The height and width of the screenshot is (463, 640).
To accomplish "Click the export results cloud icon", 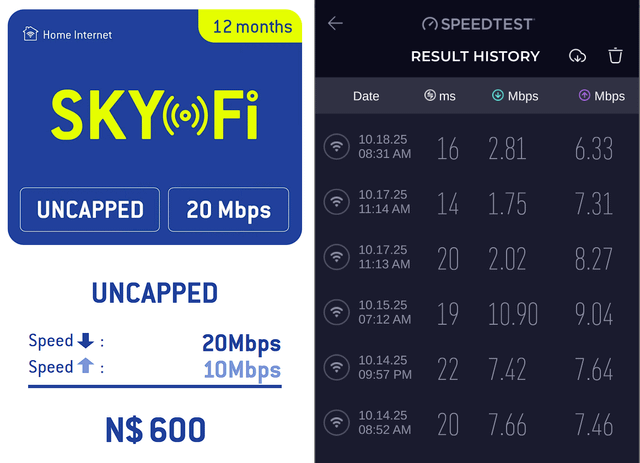I will (x=578, y=56).
